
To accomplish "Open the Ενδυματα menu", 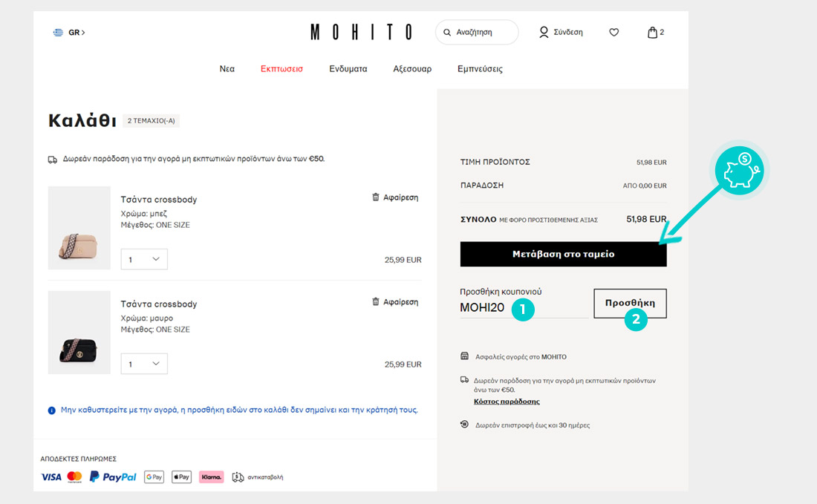I will coord(348,69).
